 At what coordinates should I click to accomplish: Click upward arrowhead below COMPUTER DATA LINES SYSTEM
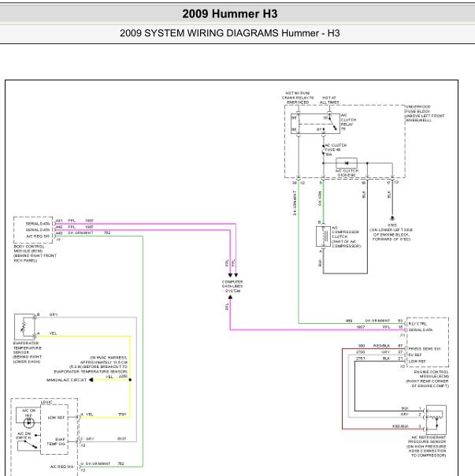(x=230, y=297)
